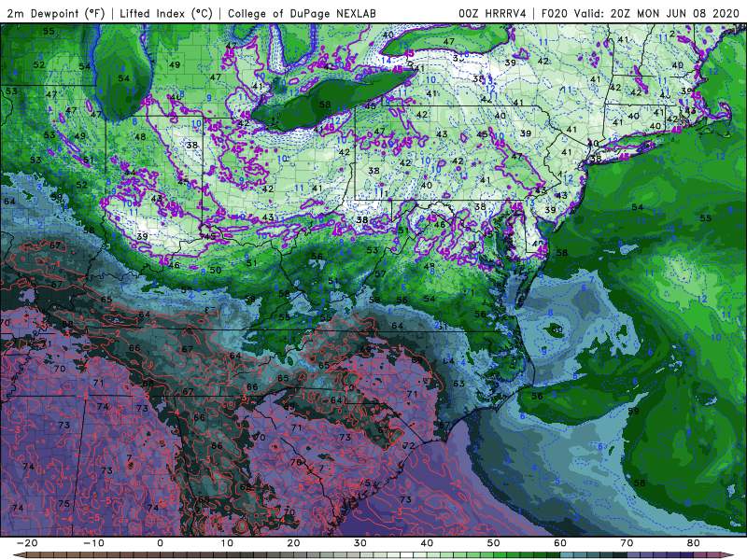This screenshot has height=560, width=747.
Task: Click the '72' dewpoint value near the coast
Action: (x=408, y=446)
